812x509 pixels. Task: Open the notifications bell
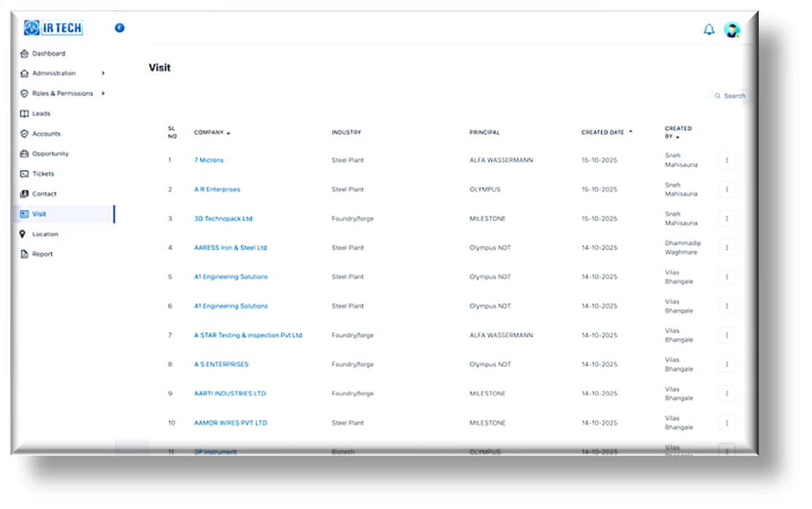[x=709, y=30]
